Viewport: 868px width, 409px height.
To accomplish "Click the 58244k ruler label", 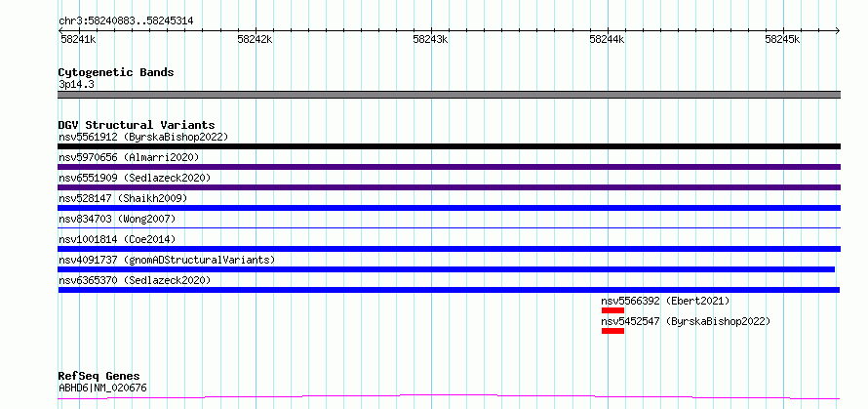I will point(608,39).
